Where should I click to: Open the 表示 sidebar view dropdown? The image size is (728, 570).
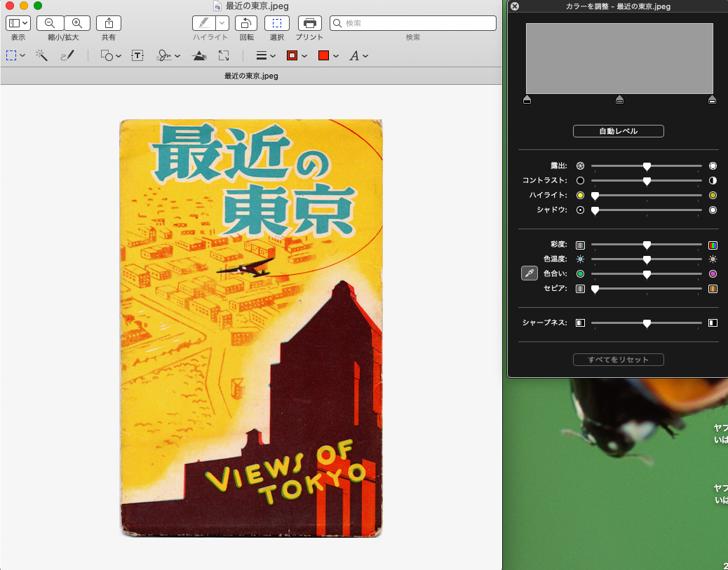pos(18,23)
